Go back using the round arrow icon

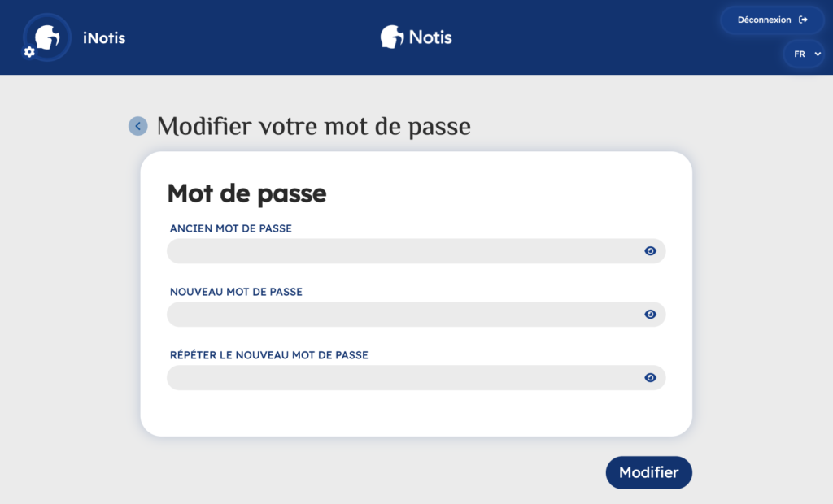(x=138, y=126)
